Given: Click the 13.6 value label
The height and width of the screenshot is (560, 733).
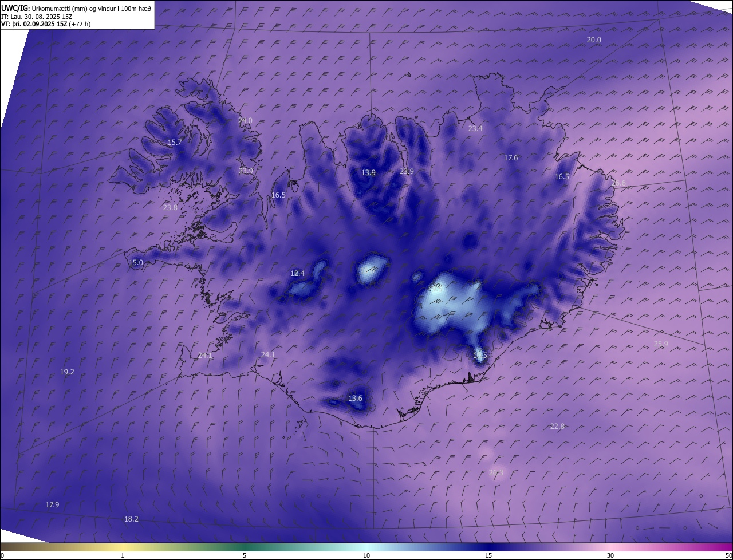Looking at the screenshot, I should [355, 398].
